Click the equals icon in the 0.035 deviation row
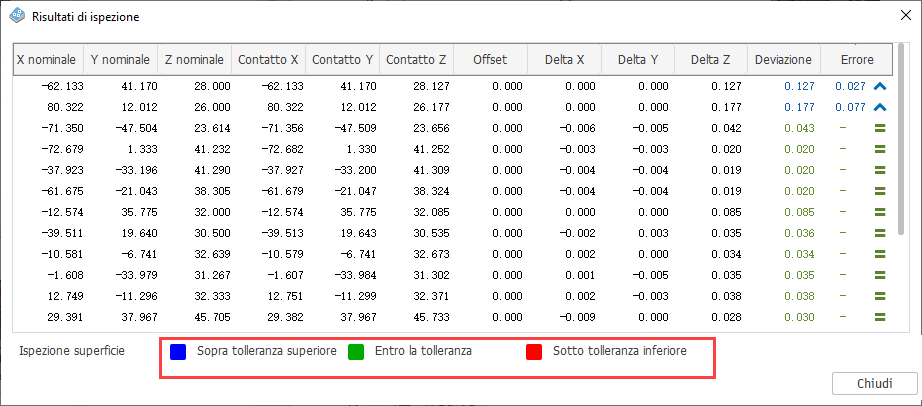The height and width of the screenshot is (406, 922). point(880,275)
